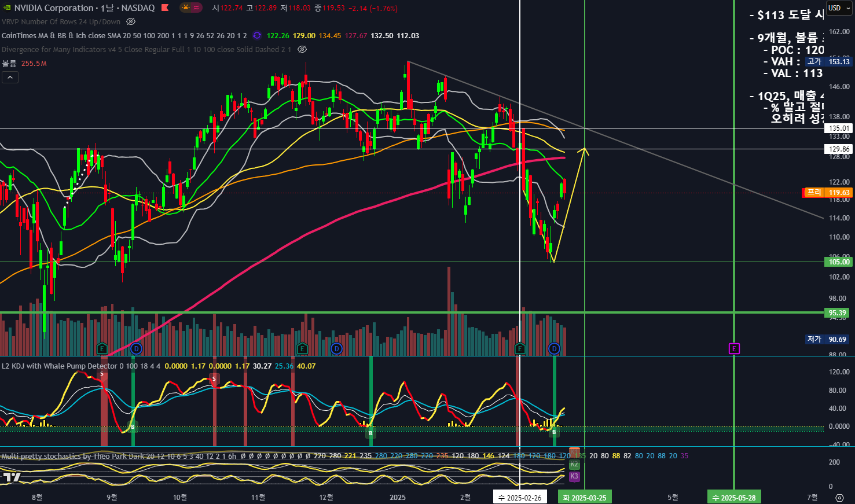Viewport: 855px width, 504px height.
Task: Click the 105.00 green price level label
Action: pyautogui.click(x=839, y=262)
